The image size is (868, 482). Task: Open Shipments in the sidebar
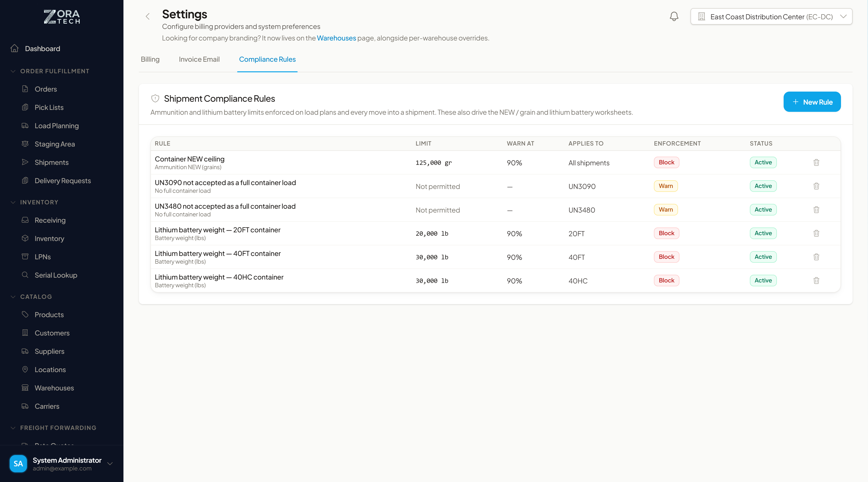pyautogui.click(x=52, y=162)
